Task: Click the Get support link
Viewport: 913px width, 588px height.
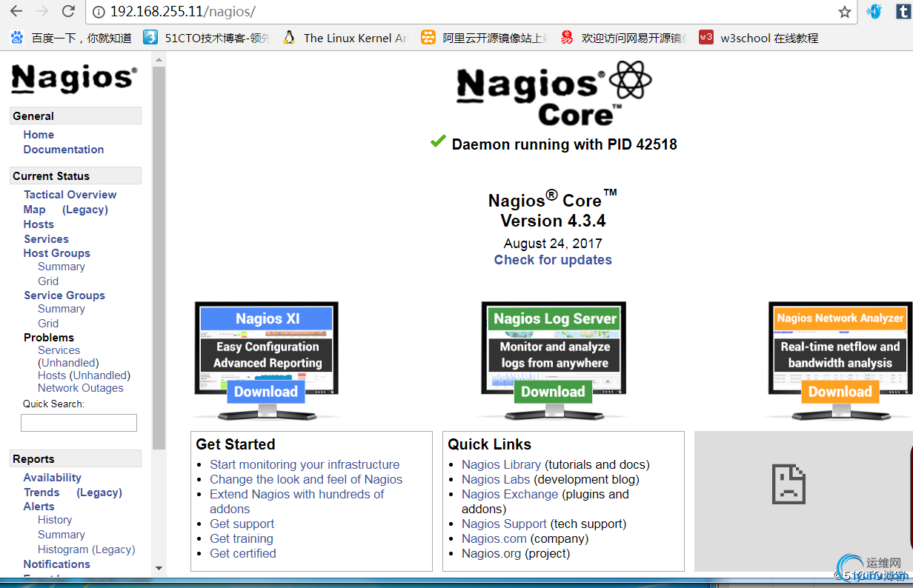Action: click(242, 524)
